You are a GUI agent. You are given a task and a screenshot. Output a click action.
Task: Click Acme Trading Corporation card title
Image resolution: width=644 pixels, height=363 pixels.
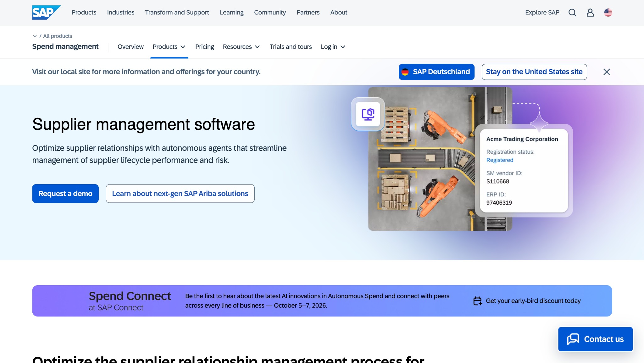[x=522, y=139]
